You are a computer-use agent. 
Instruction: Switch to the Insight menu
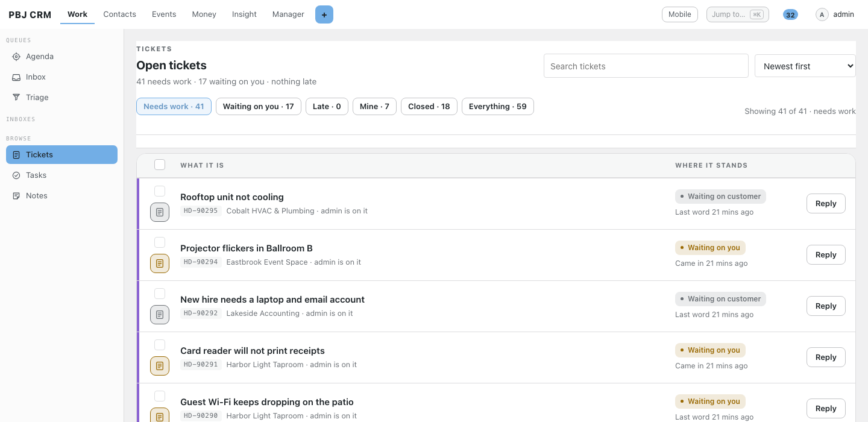(x=244, y=14)
